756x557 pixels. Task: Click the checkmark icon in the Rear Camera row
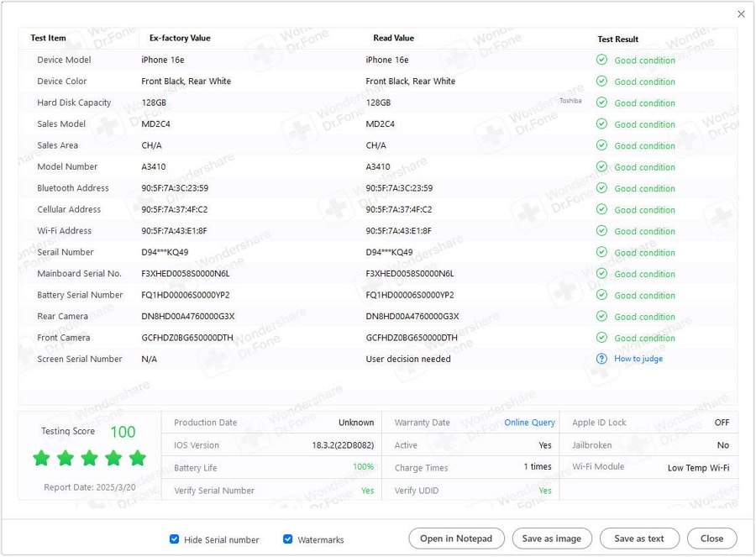601,317
